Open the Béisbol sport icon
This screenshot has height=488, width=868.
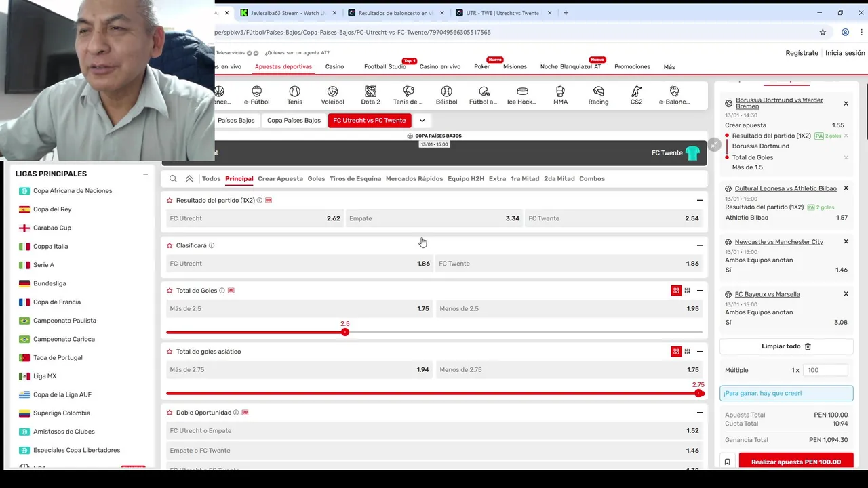point(446,96)
